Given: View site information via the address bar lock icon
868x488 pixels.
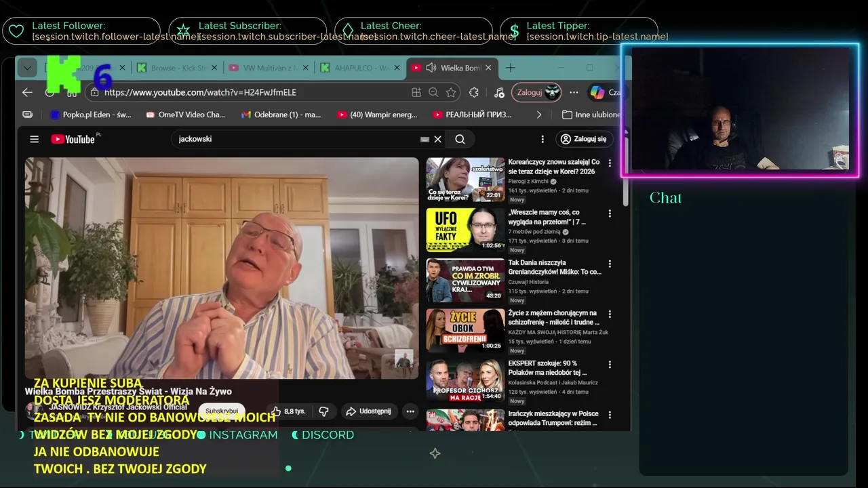Looking at the screenshot, I should pyautogui.click(x=94, y=92).
